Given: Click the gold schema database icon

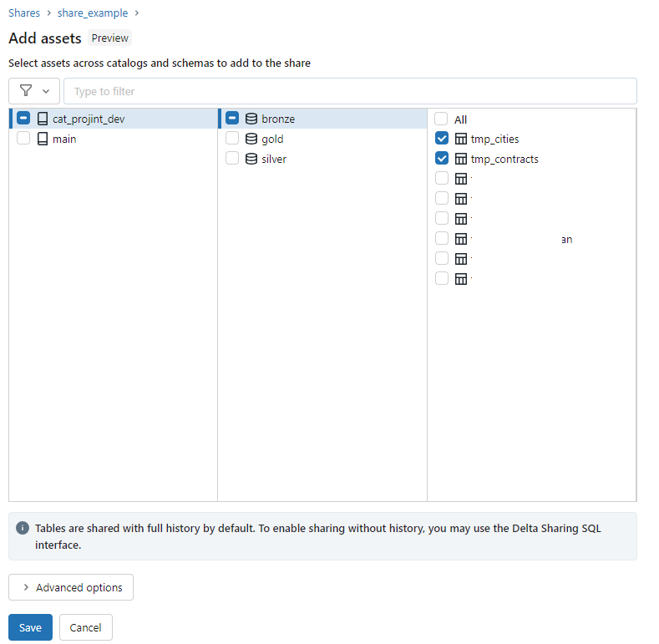Looking at the screenshot, I should [x=251, y=139].
